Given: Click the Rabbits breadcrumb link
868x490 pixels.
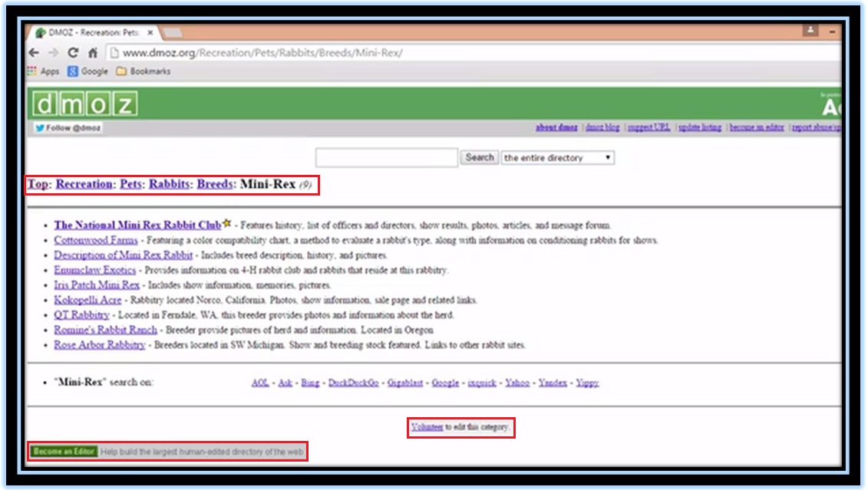Looking at the screenshot, I should pyautogui.click(x=169, y=184).
